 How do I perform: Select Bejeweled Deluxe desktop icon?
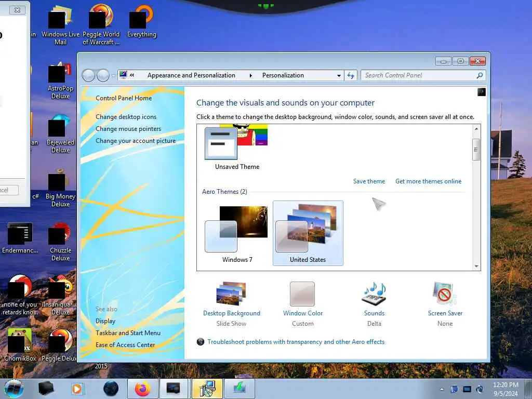point(60,135)
